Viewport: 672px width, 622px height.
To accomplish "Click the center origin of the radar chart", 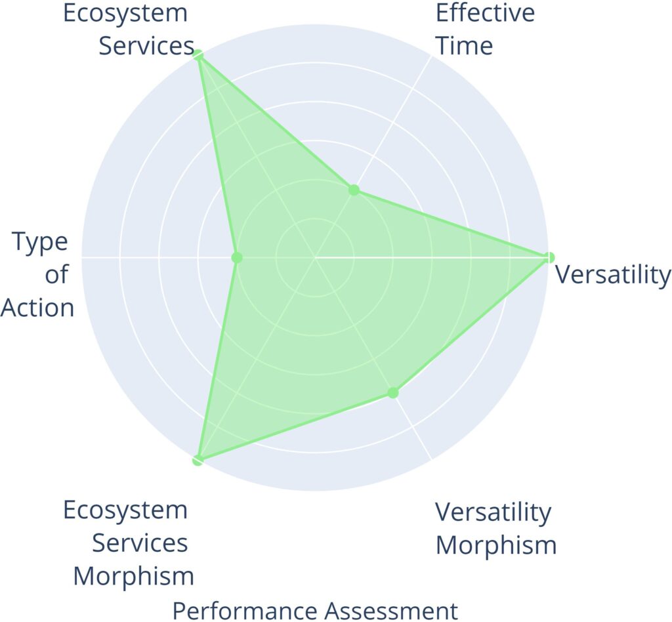I will point(314,258).
